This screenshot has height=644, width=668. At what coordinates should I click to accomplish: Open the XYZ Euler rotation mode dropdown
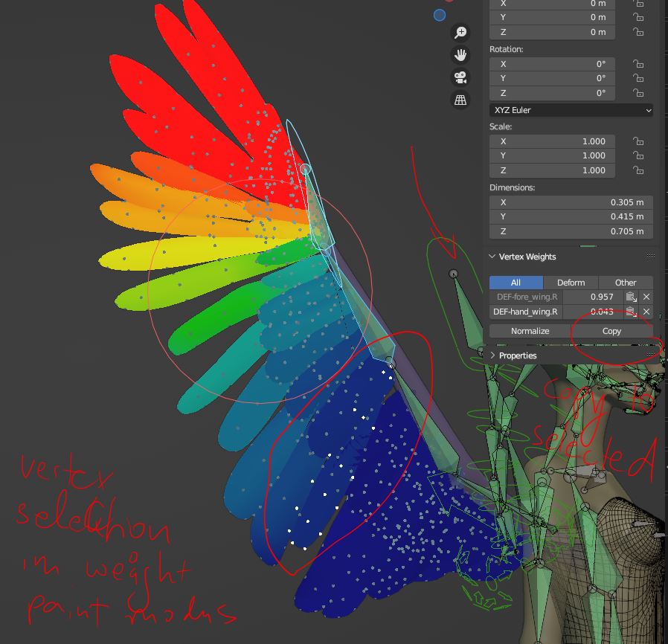click(571, 110)
